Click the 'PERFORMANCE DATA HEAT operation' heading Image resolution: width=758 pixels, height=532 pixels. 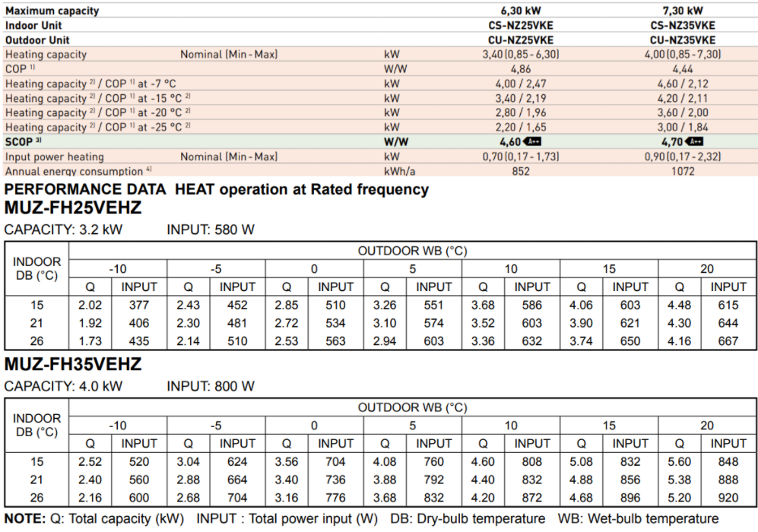[x=217, y=189]
